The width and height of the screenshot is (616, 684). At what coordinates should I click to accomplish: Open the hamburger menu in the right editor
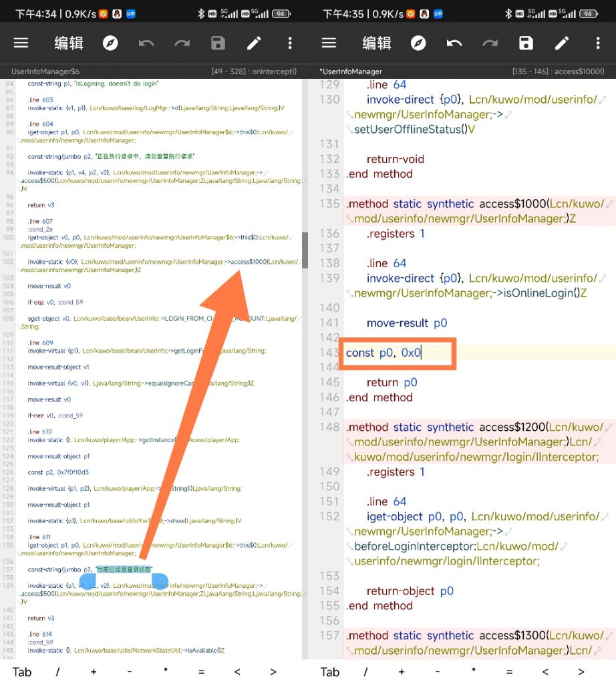[x=329, y=43]
